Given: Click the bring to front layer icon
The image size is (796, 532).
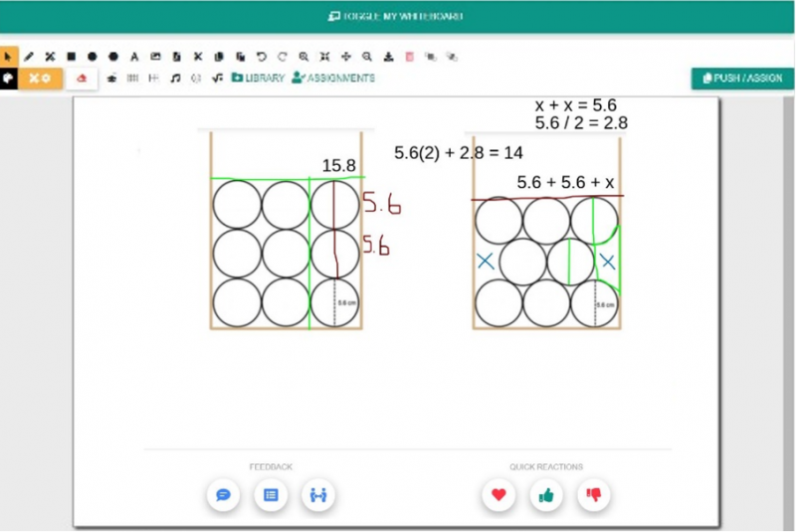Looking at the screenshot, I should pos(431,57).
